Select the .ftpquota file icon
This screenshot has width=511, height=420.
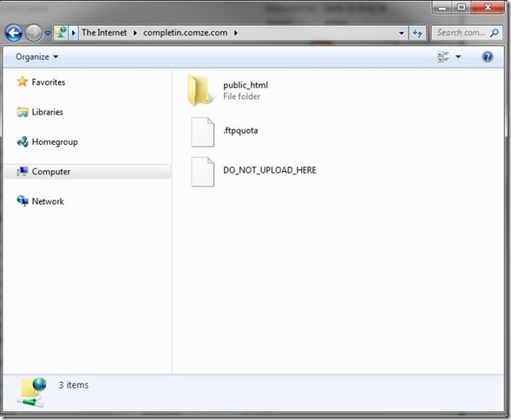pos(202,132)
